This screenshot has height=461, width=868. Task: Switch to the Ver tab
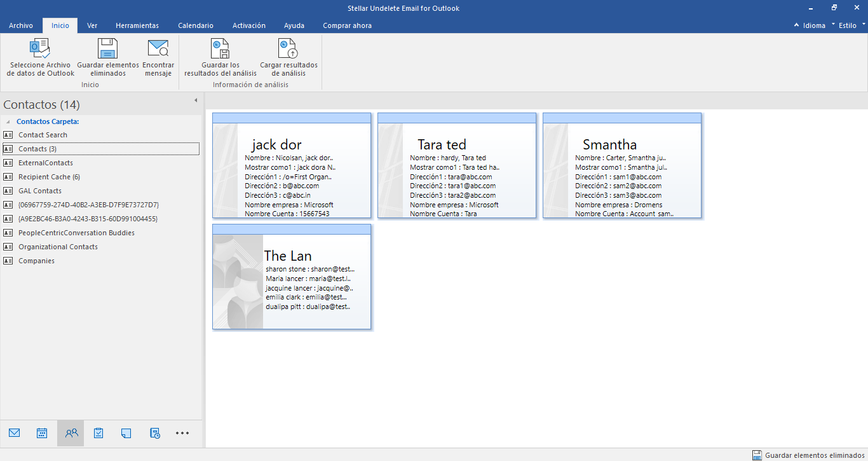tap(92, 25)
